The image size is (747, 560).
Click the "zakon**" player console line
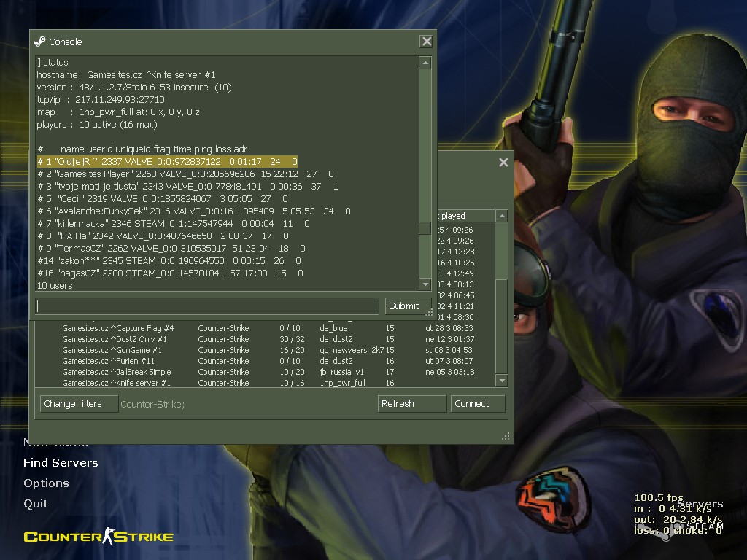[169, 260]
